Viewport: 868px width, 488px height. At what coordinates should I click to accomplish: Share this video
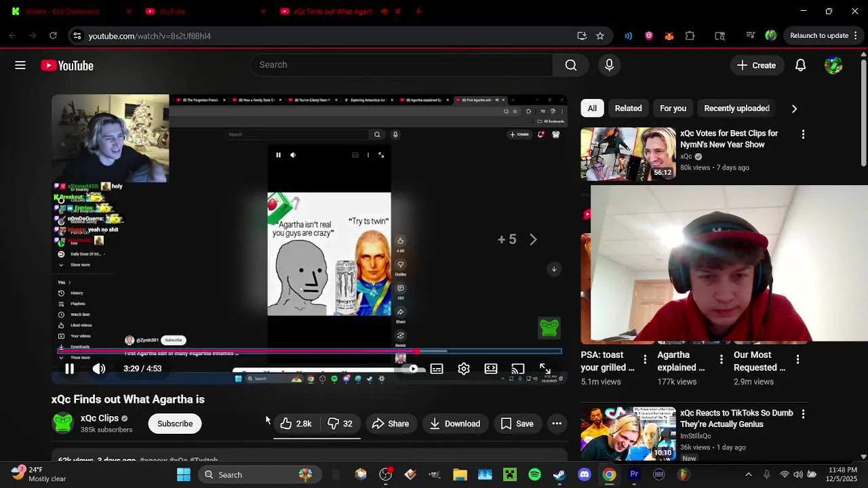pos(391,424)
